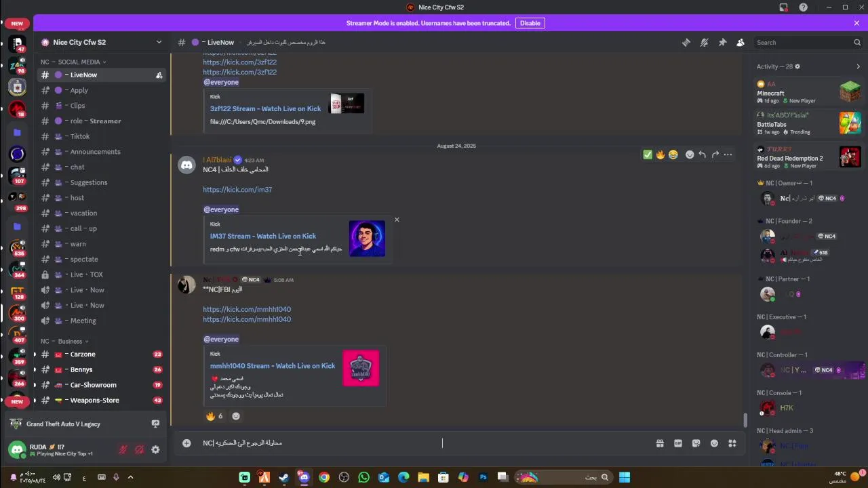Screen dimensions: 868x488
Task: Toggle deafen headphones in the user panel
Action: (x=139, y=449)
